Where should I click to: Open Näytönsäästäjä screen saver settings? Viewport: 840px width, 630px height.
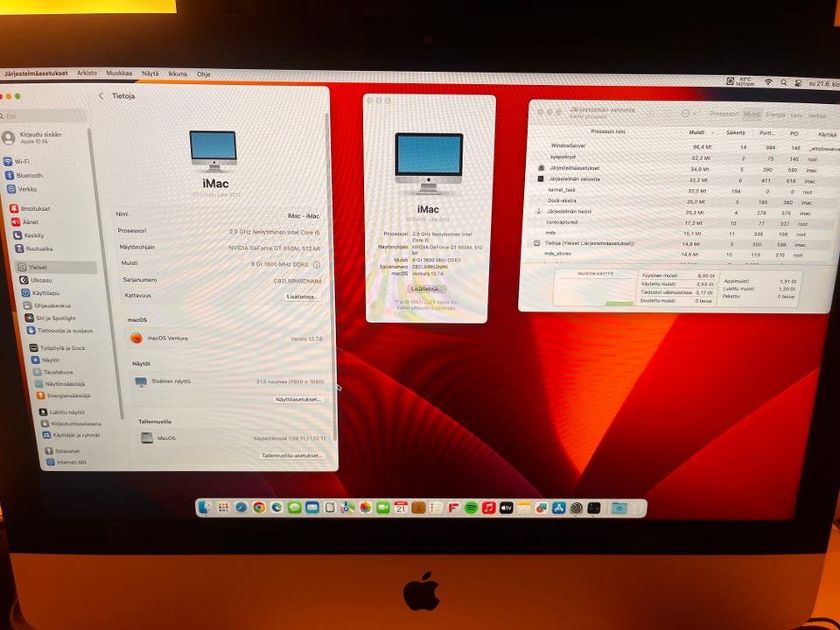[60, 384]
